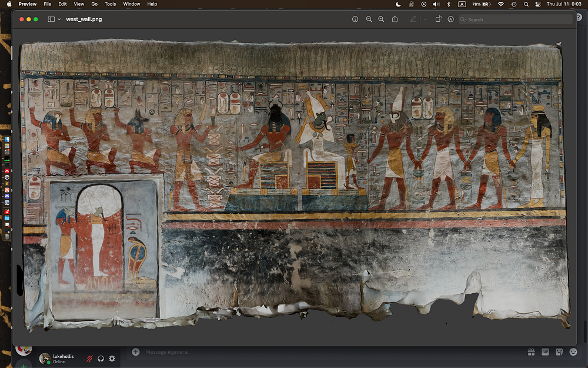588x368 pixels.
Task: Toggle Discord headphone deafen
Action: click(101, 359)
